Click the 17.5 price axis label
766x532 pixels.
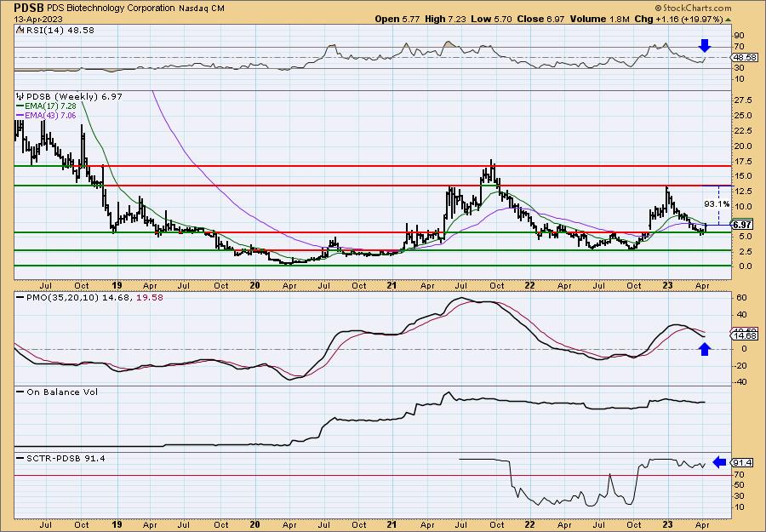click(742, 161)
